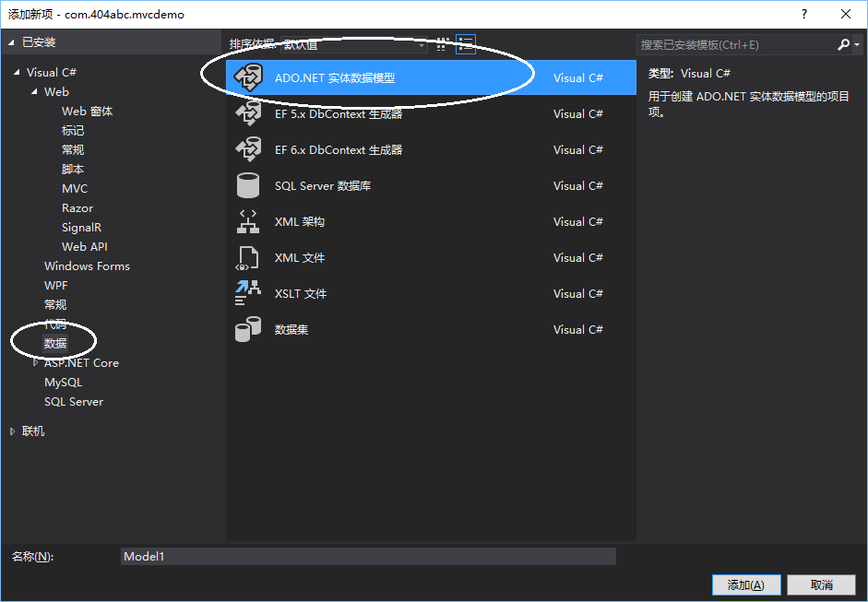
Task: Select the 数据 category
Action: (55, 344)
